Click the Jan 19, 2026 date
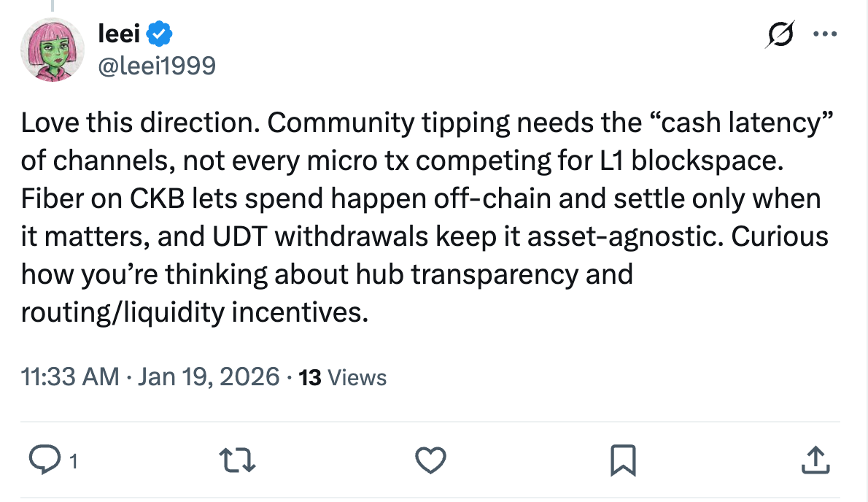Screen dimensions: 868x502 click(208, 376)
